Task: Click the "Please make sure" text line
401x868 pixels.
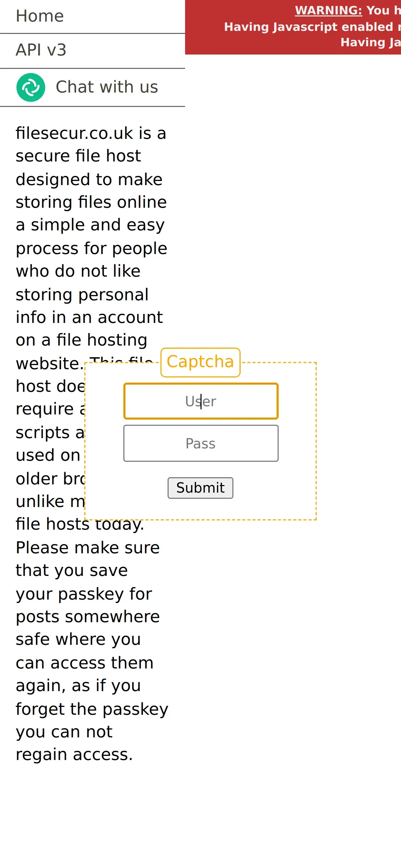Action: 88,547
